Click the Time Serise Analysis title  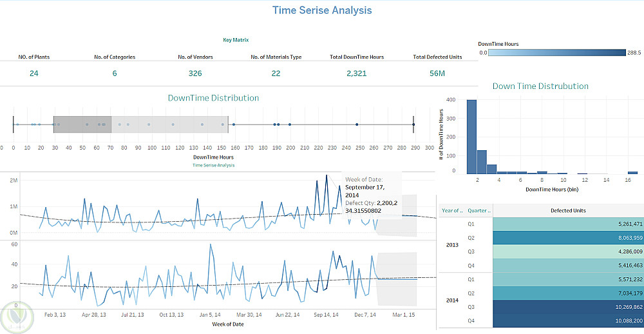[322, 10]
